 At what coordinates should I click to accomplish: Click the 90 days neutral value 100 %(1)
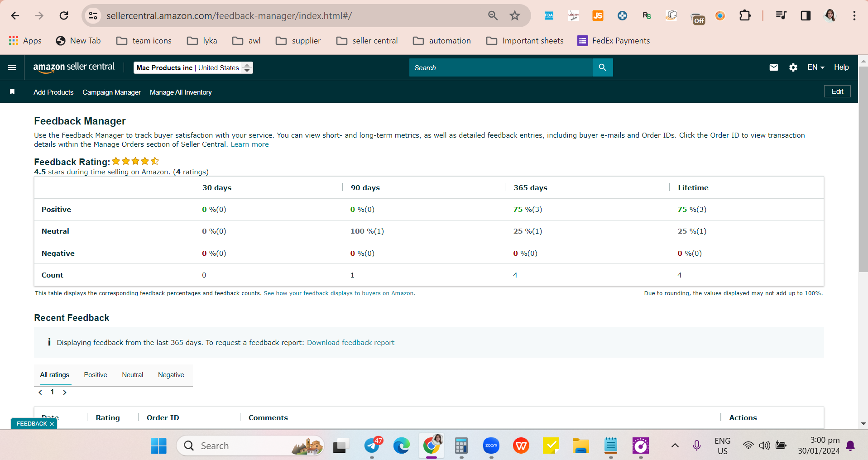coord(367,231)
